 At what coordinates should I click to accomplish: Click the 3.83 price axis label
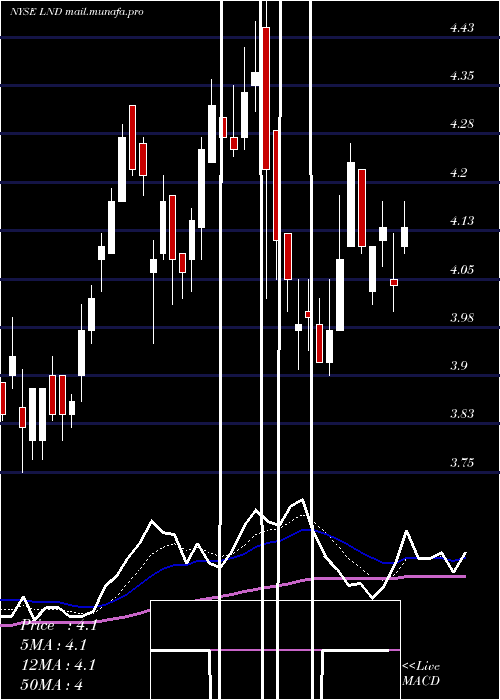pos(462,414)
